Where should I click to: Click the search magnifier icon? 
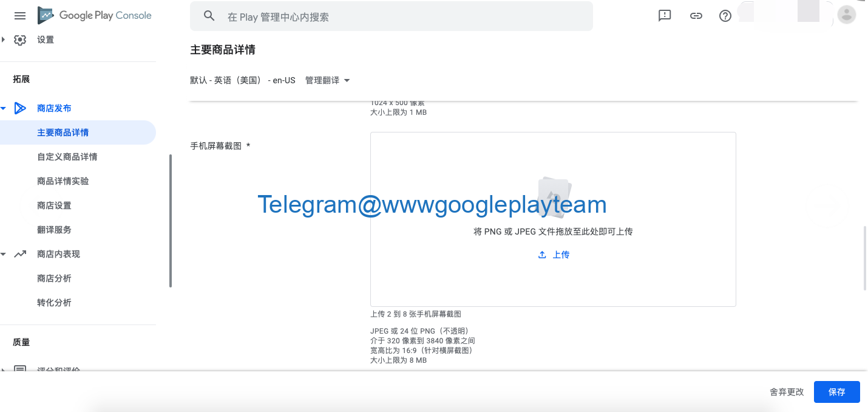(x=209, y=16)
